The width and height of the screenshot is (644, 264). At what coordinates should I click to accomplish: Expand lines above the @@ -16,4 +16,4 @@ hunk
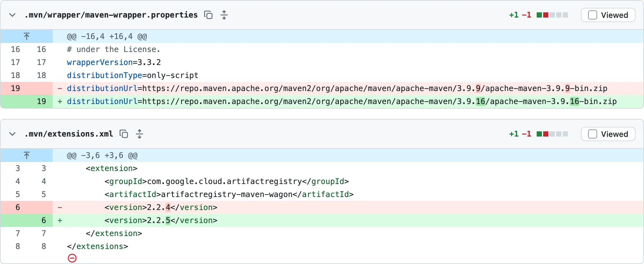coord(27,36)
